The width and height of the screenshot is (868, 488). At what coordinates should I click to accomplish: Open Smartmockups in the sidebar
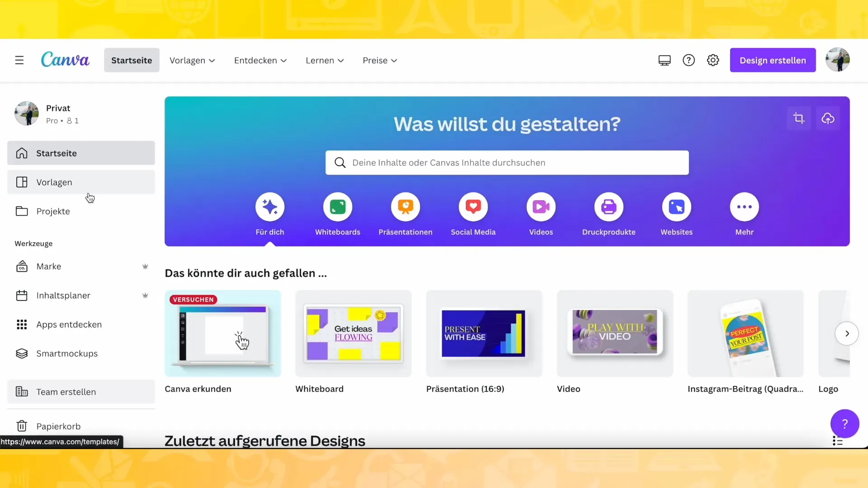point(81,353)
